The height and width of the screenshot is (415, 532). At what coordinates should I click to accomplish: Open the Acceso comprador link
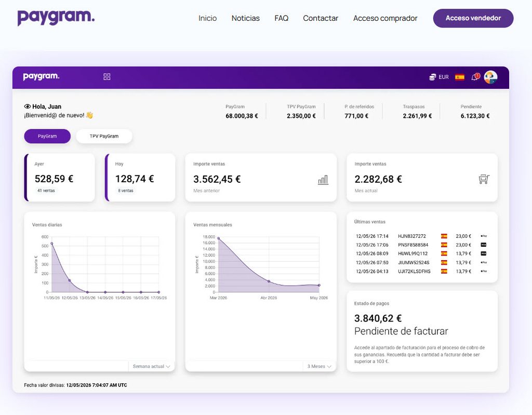pyautogui.click(x=385, y=18)
